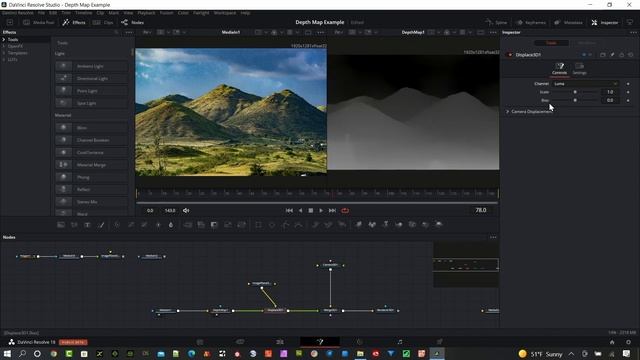
Task: Toggle keyframe for Scale parameter
Action: [628, 92]
